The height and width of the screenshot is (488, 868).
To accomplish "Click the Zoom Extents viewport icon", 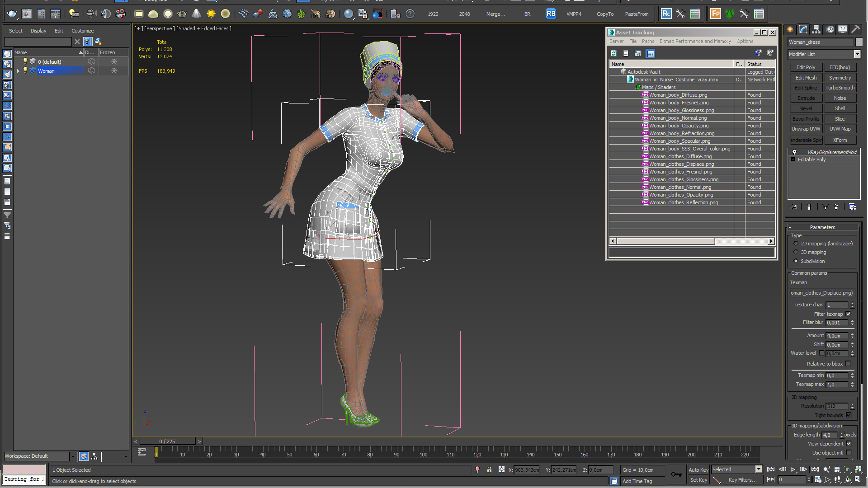I will pos(848,470).
